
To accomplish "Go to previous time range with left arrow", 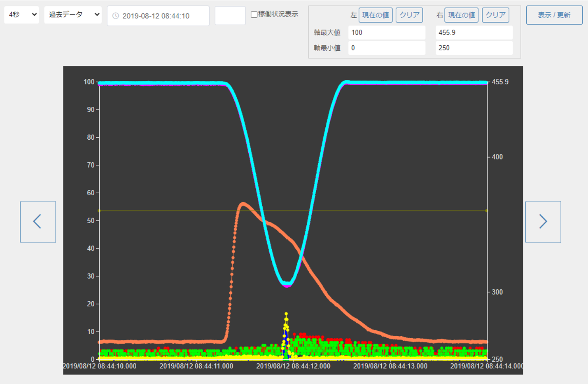I will [x=38, y=222].
